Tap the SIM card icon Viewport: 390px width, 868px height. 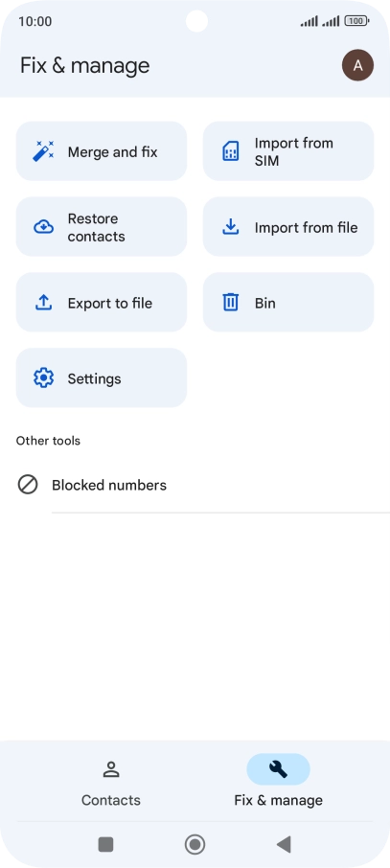(230, 151)
